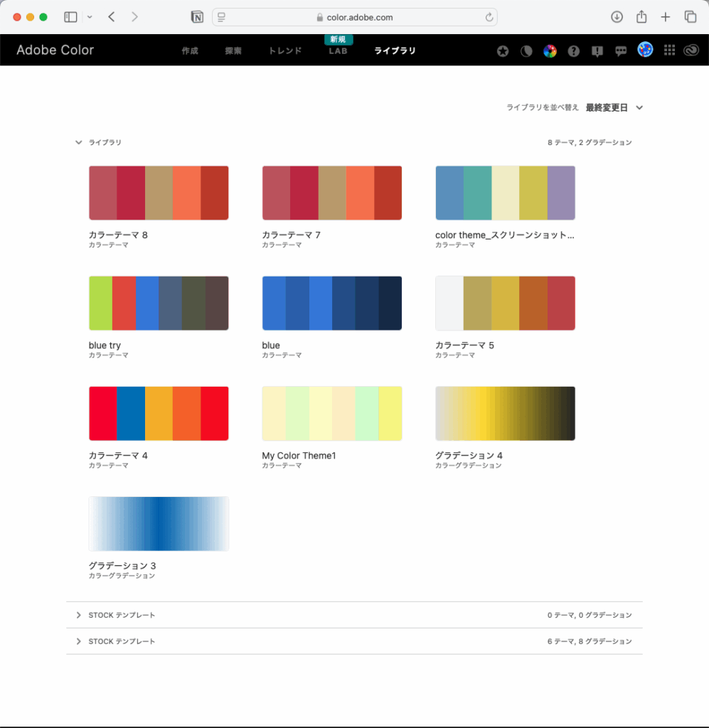The height and width of the screenshot is (728, 709).
Task: Toggle the Safari sidebar icon
Action: (70, 17)
